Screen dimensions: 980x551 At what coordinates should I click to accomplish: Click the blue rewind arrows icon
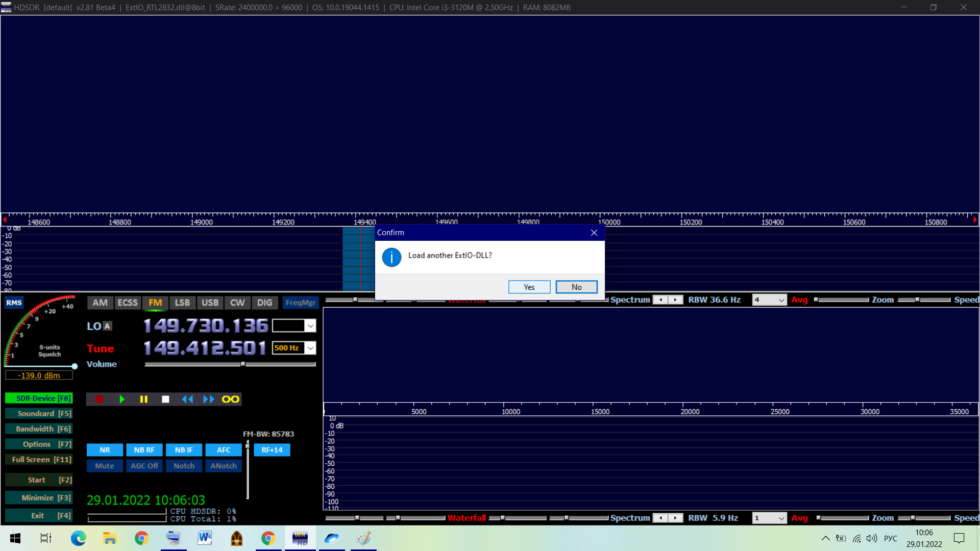(187, 399)
